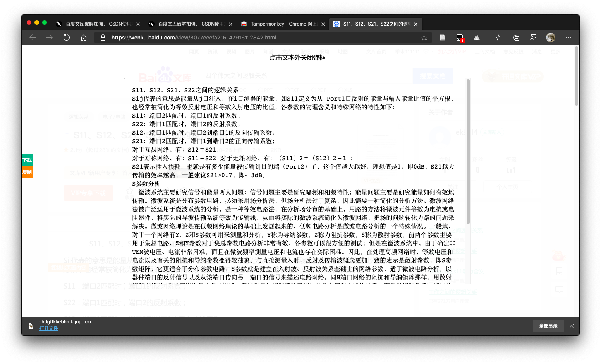Open the collections panel
This screenshot has width=601, height=364.
516,38
